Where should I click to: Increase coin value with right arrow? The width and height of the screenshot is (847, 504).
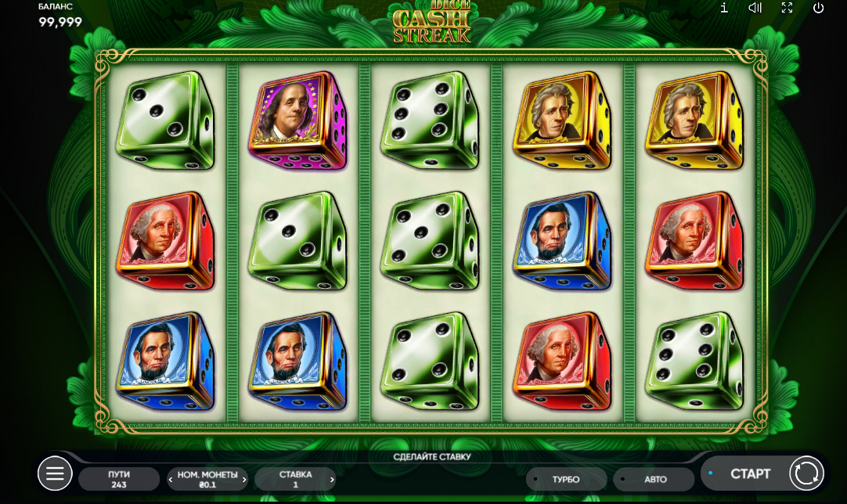tap(244, 479)
